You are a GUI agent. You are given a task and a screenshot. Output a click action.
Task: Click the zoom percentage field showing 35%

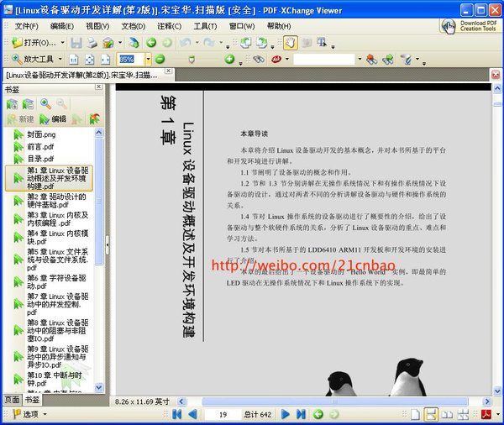click(x=131, y=59)
